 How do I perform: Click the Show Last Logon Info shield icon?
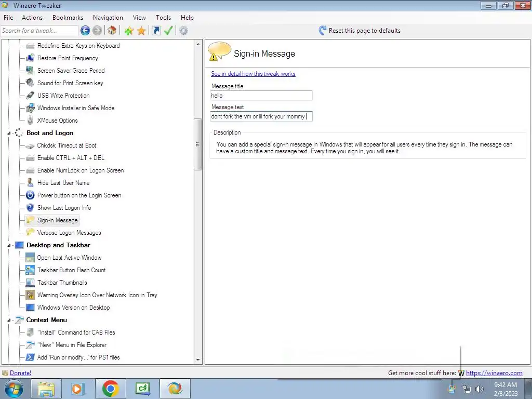pyautogui.click(x=30, y=208)
